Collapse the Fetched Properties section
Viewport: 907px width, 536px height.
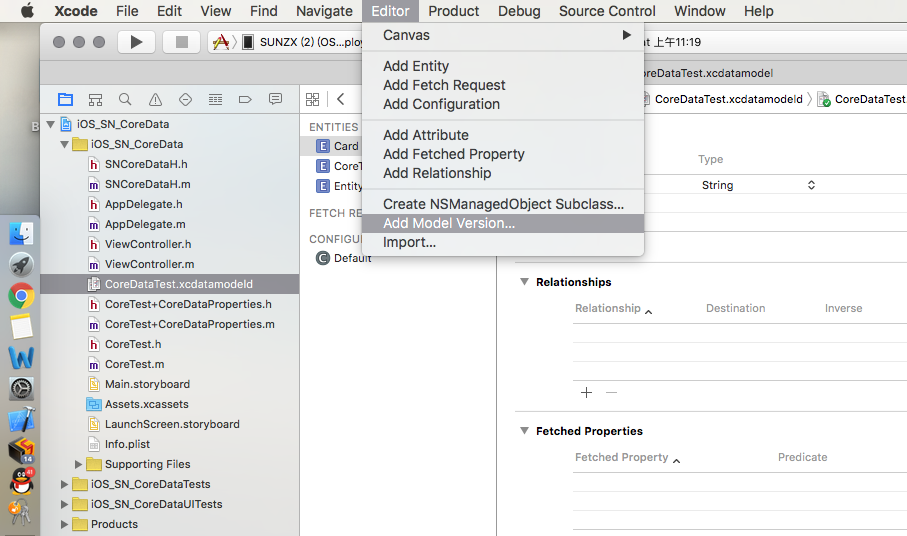pyautogui.click(x=524, y=431)
